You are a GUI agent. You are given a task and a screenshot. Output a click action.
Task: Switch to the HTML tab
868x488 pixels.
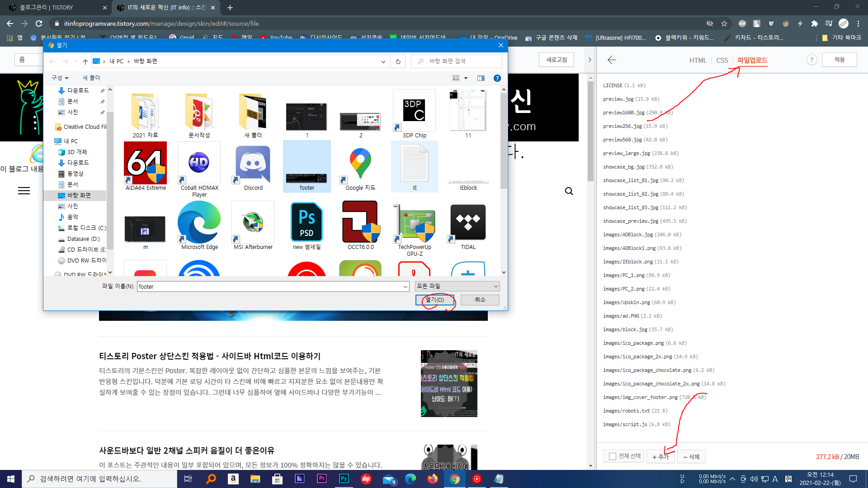[x=698, y=60]
